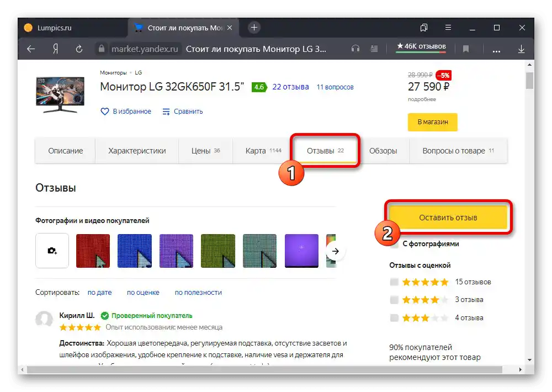The height and width of the screenshot is (392, 552).
Task: Open the Описание tab
Action: point(66,151)
